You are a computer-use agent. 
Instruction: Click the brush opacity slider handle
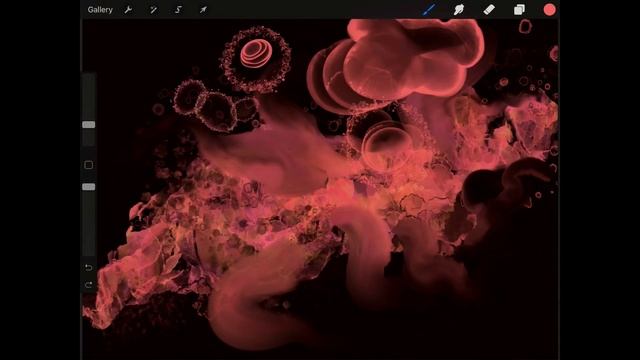click(x=89, y=187)
